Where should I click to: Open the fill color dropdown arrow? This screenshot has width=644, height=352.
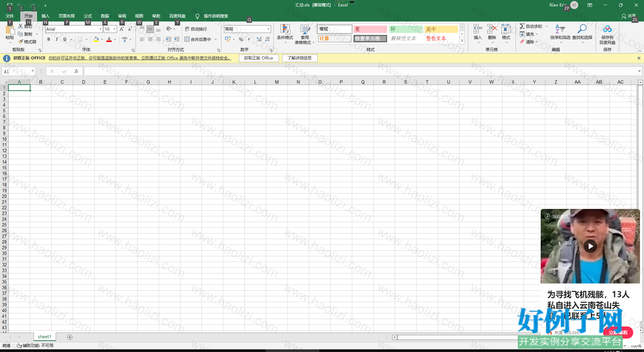(102, 40)
